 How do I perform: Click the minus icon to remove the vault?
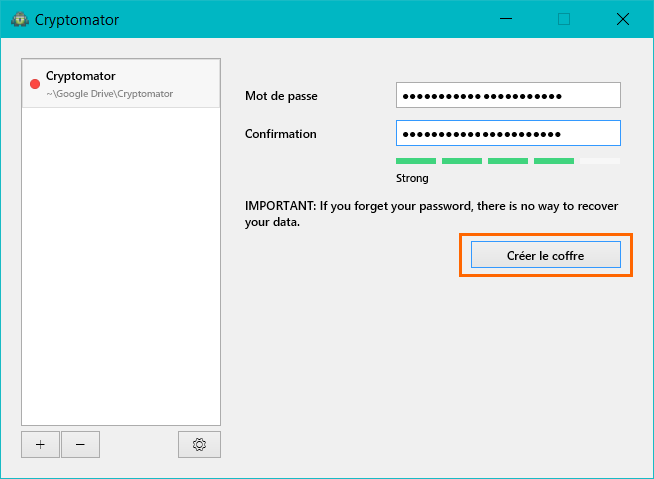(80, 444)
